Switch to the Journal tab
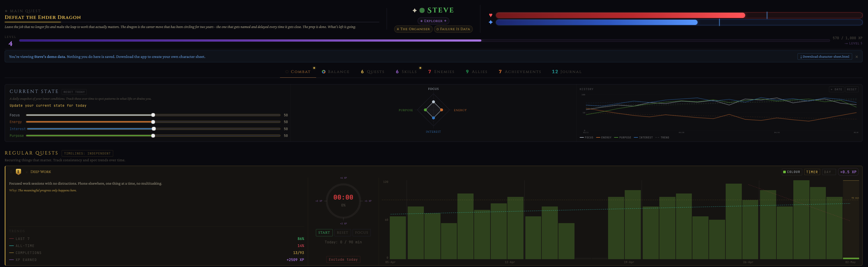 pos(566,72)
